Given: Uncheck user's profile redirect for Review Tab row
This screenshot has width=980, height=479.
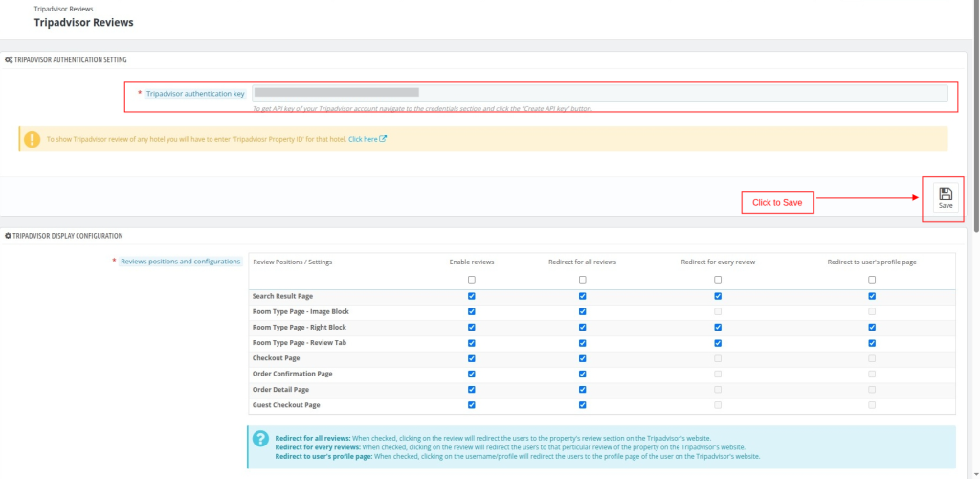Looking at the screenshot, I should click(872, 343).
